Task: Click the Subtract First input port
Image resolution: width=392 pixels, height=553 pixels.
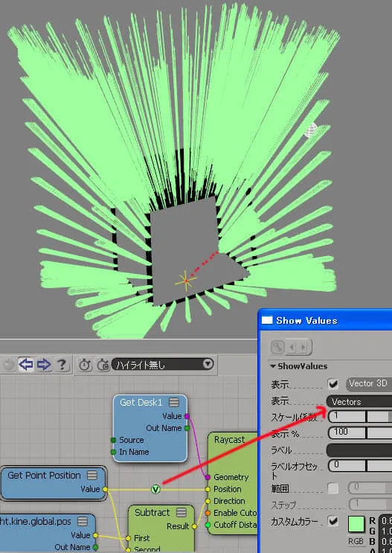Action: tap(129, 538)
